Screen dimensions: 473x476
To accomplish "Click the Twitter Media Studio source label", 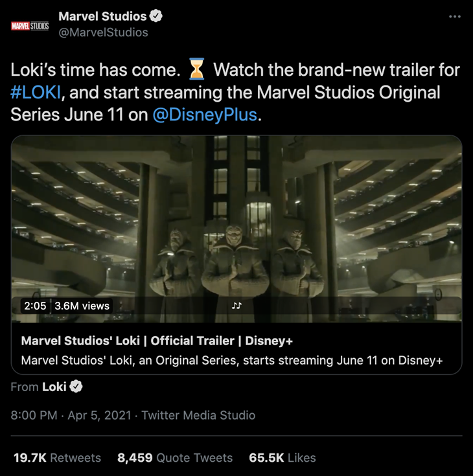I will [x=198, y=415].
